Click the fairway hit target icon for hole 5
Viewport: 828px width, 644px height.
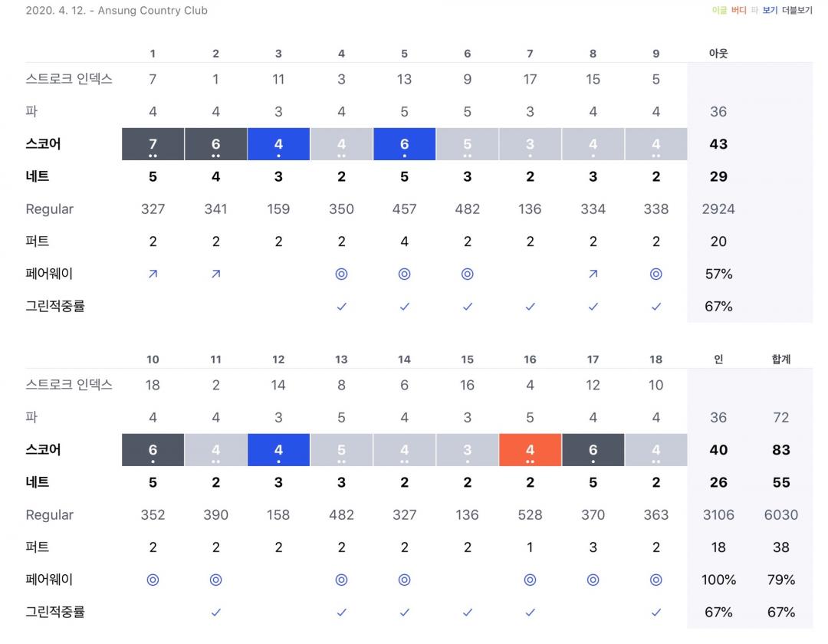(x=404, y=274)
